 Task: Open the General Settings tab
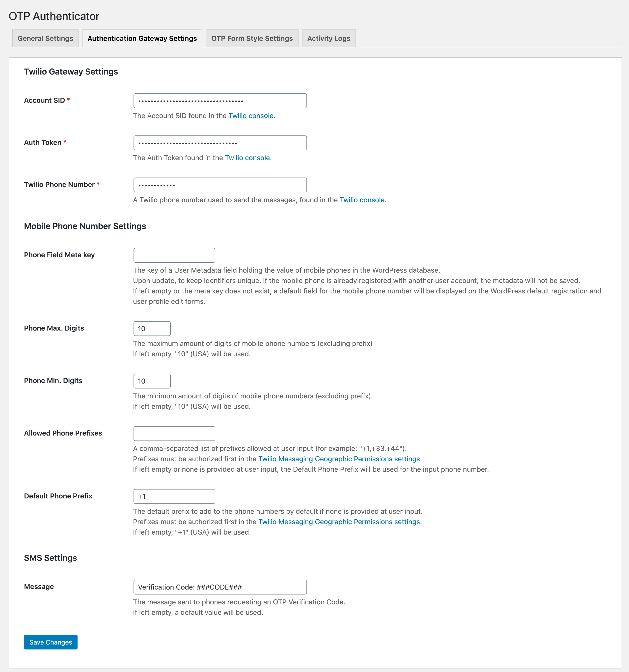point(45,38)
